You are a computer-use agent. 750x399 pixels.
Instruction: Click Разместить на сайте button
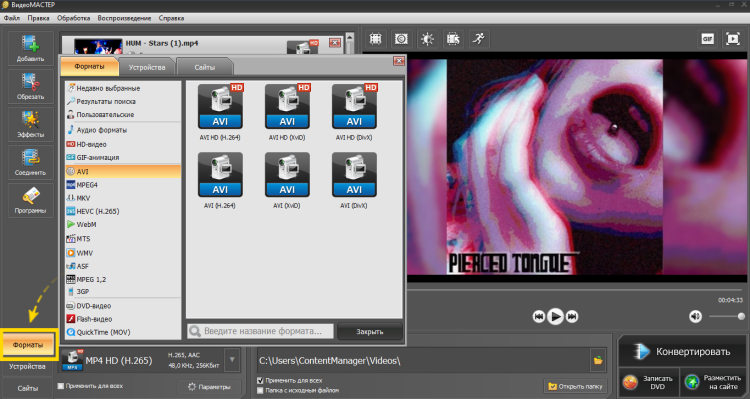click(x=713, y=382)
